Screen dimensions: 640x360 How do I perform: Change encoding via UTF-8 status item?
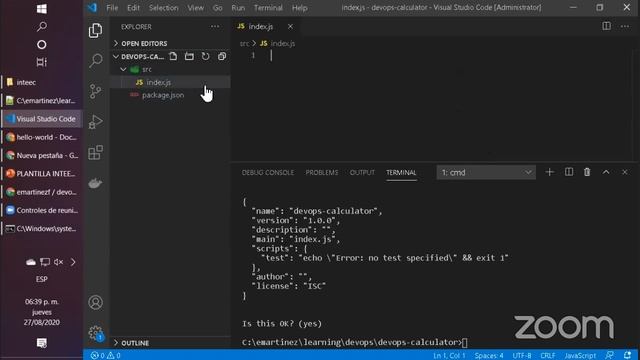tap(522, 356)
